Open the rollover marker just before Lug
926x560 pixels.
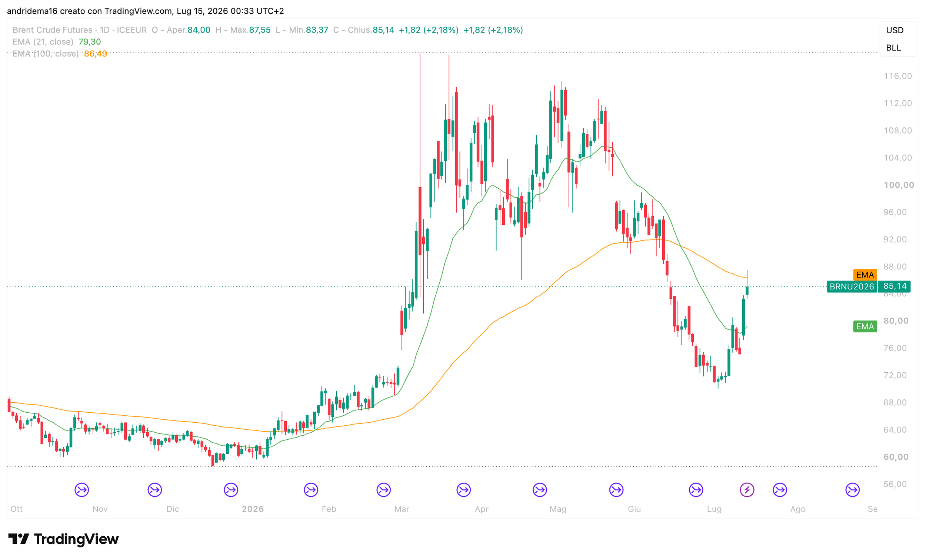[696, 490]
